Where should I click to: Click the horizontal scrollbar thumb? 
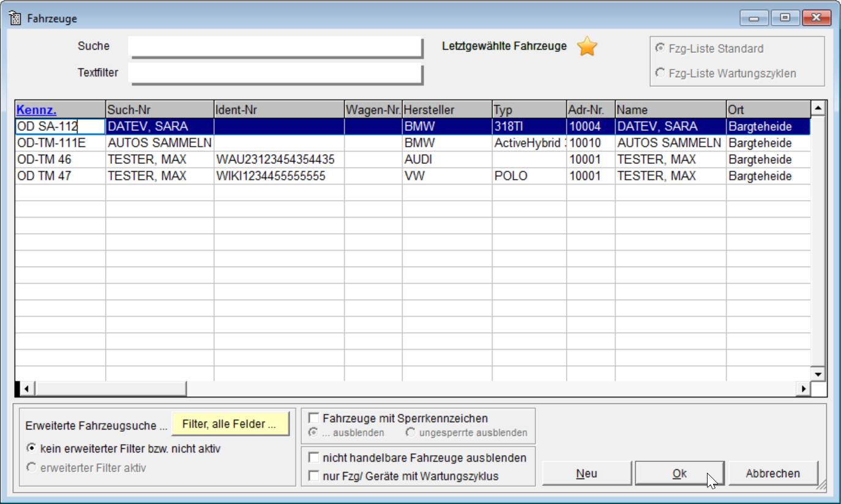[110, 388]
